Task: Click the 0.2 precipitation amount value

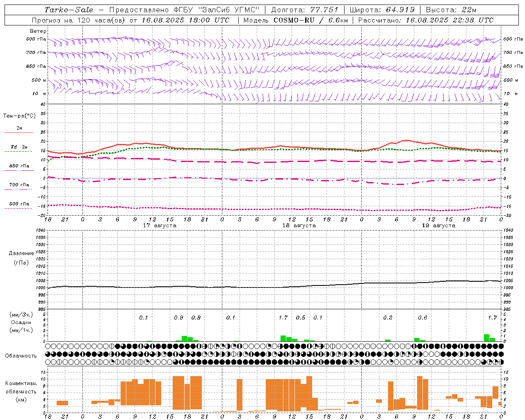Action: click(388, 317)
